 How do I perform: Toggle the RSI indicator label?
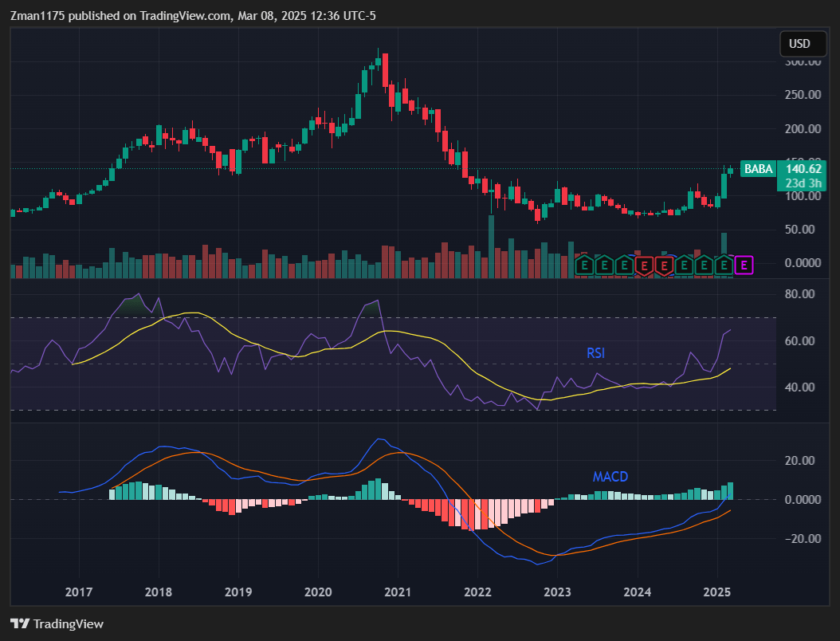click(595, 353)
